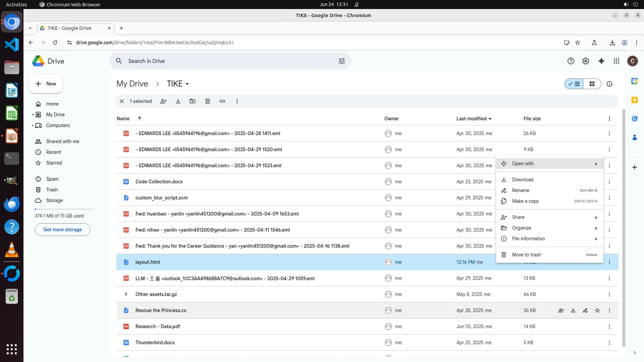Open the search filter options icon
Image resolution: width=644 pixels, height=362 pixels.
coord(342,61)
